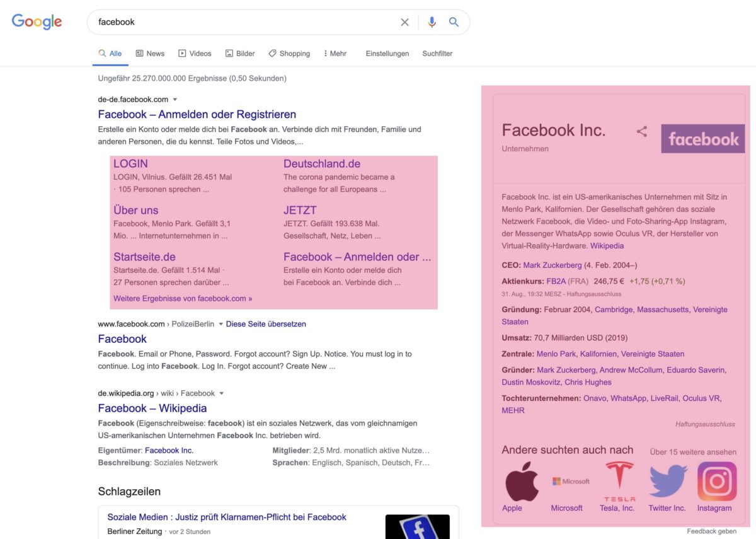Open the Twitter Inc. related search icon

668,482
